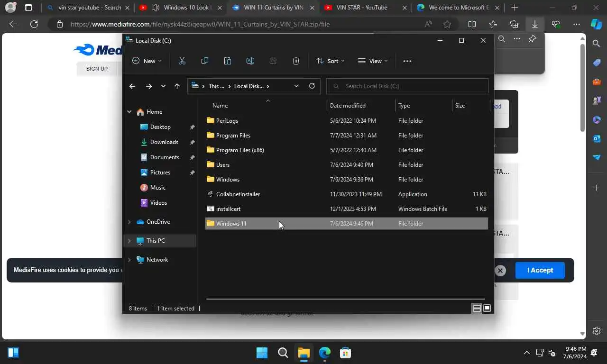Open the View dropdown menu
This screenshot has width=607, height=364.
pos(373,61)
